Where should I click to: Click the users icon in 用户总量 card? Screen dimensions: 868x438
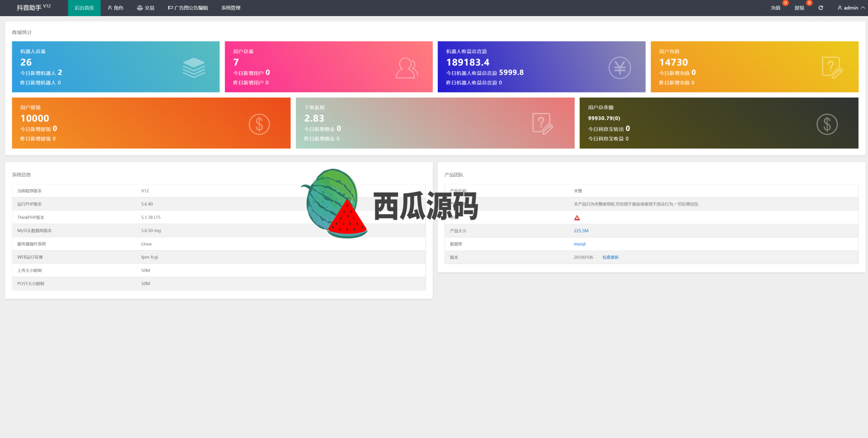[x=407, y=68]
